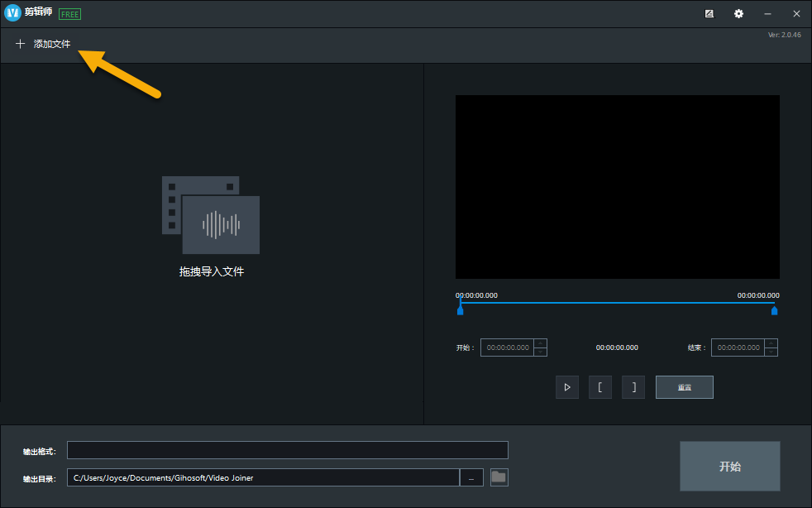Click the 剪辑师 app logo

12,13
